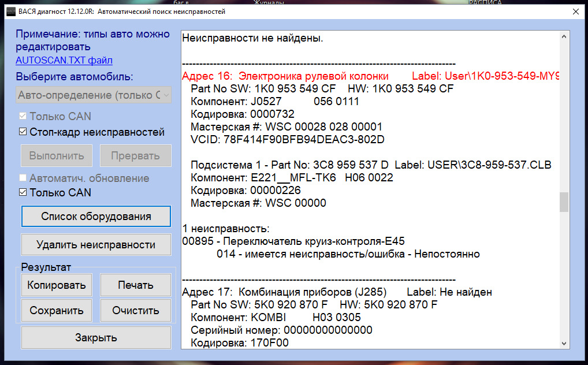
Task: Open Список оборудования
Action: pos(96,217)
